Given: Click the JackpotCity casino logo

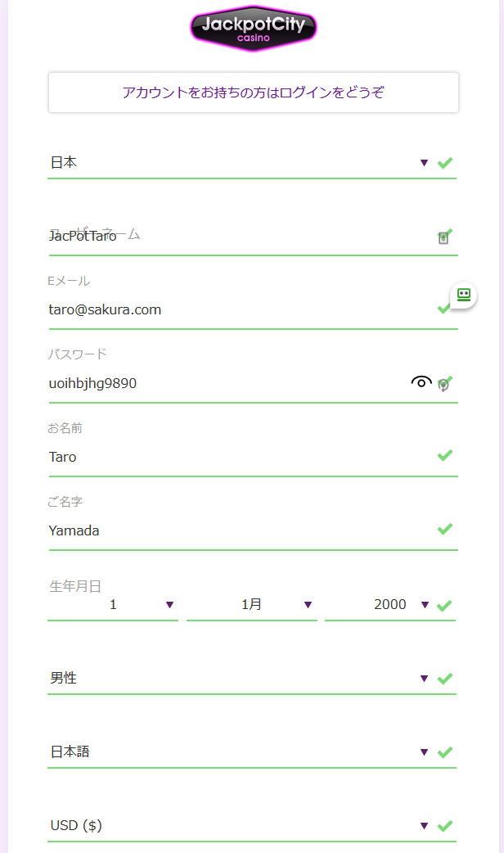Looking at the screenshot, I should pos(254,29).
